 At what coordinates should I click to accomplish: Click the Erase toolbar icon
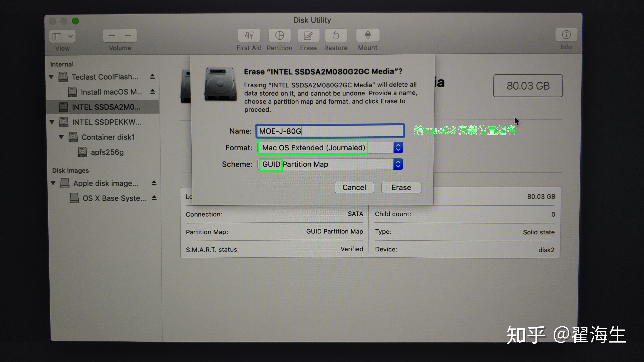(x=308, y=35)
